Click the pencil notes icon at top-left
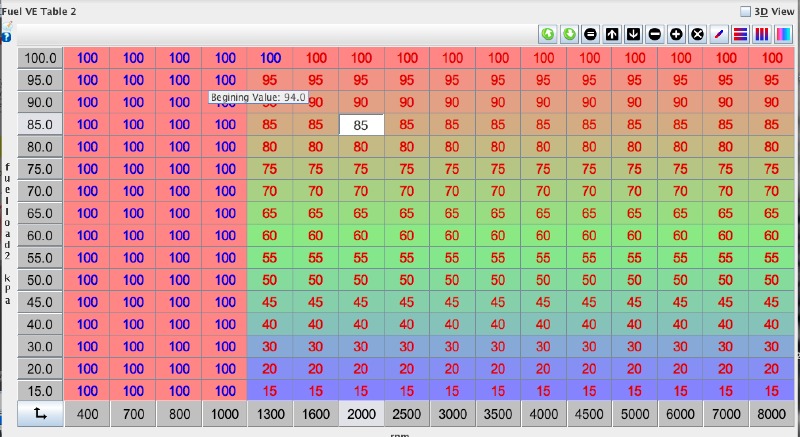 [x=7, y=25]
